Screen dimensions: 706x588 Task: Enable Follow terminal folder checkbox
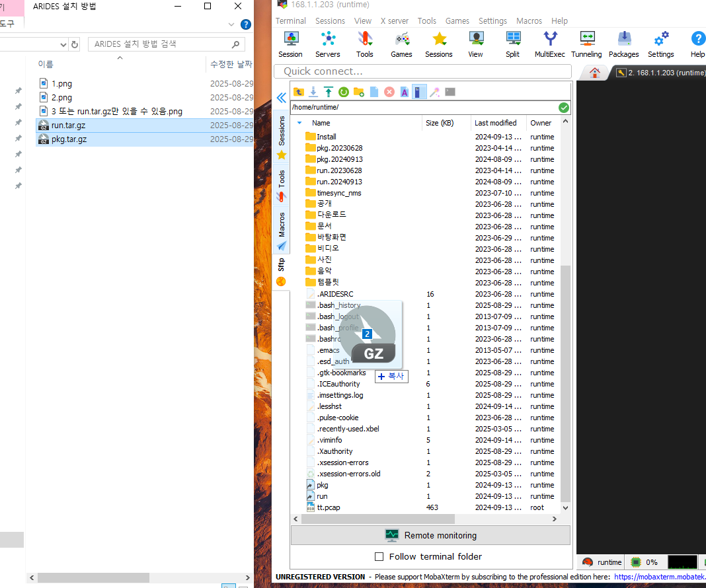pyautogui.click(x=379, y=556)
